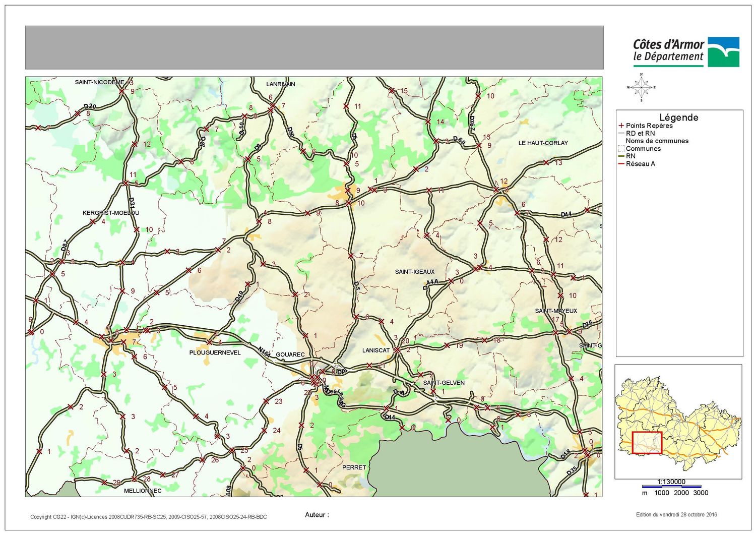
Task: Click the Communes legend dashed box symbol
Action: click(621, 149)
